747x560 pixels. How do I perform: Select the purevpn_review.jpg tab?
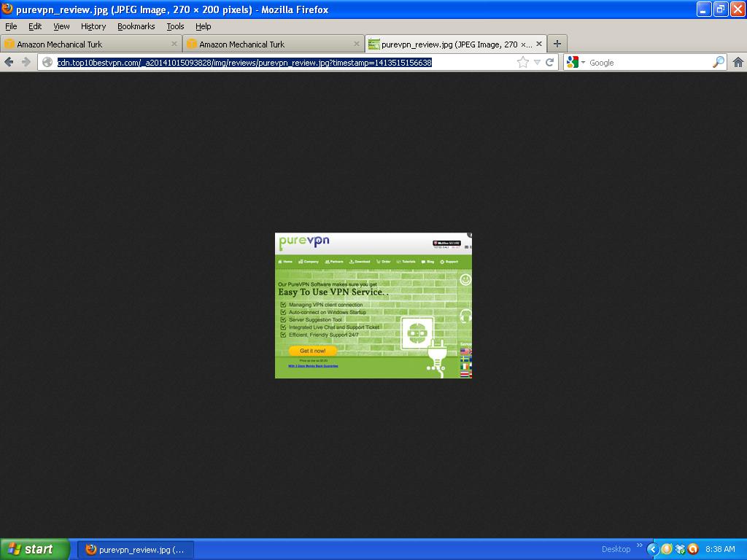455,44
